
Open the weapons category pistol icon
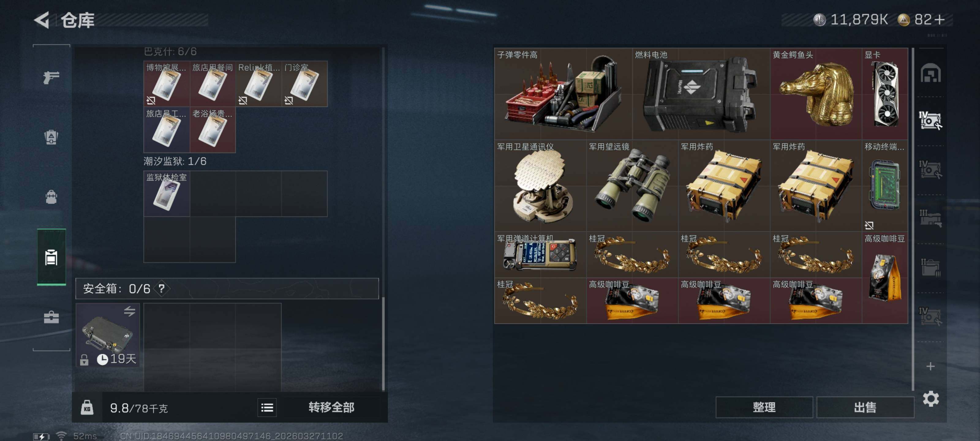(x=51, y=77)
